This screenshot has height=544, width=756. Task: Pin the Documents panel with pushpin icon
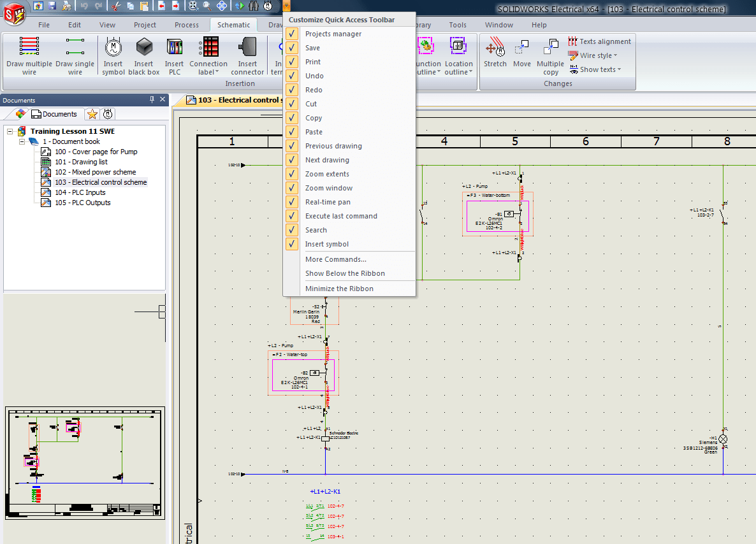[152, 99]
